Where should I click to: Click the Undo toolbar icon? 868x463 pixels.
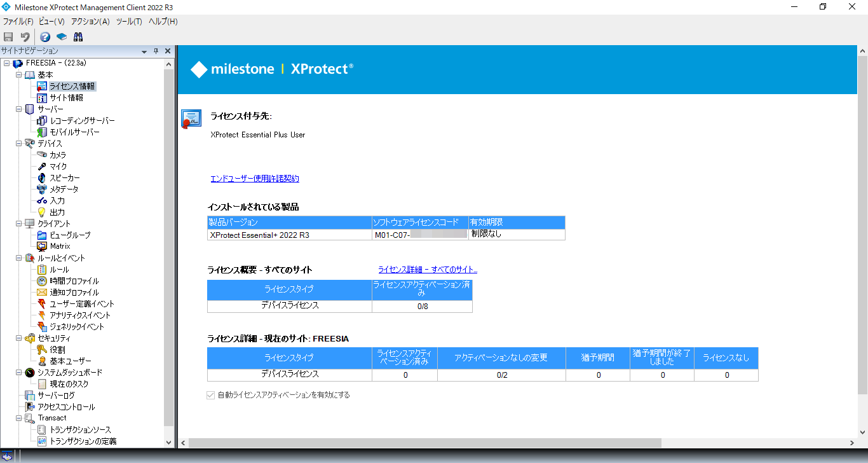25,37
